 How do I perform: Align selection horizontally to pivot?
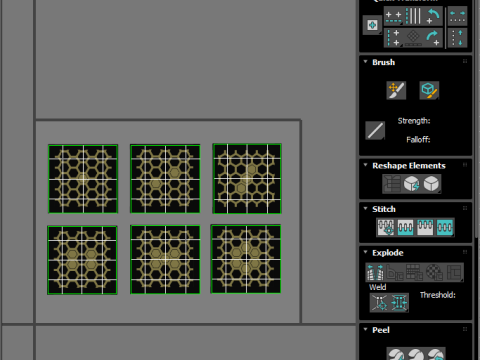point(394,17)
